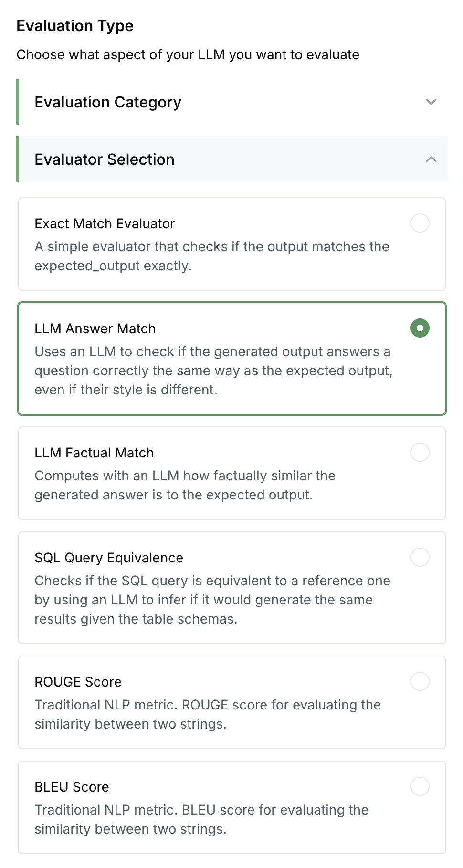
Task: Click the ROUGE Score title
Action: [78, 682]
